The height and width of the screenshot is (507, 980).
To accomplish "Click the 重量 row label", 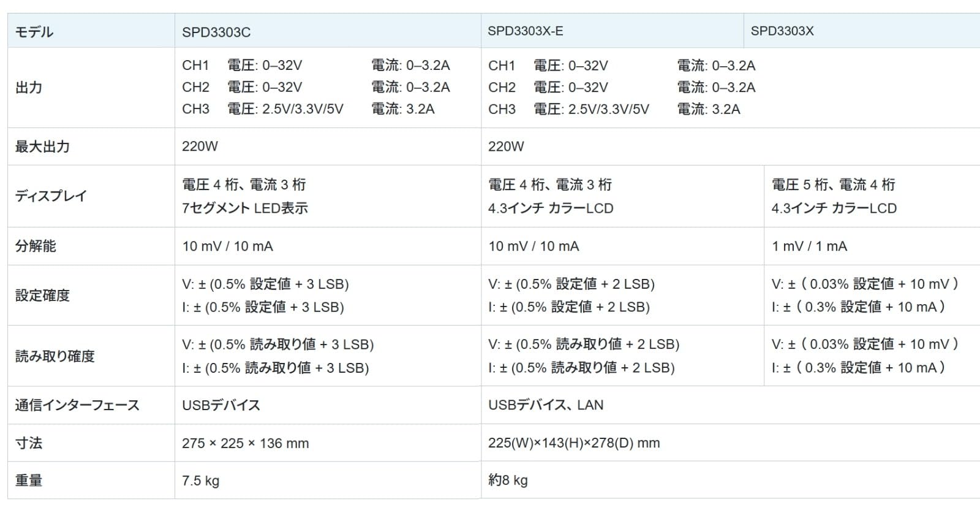I will coord(29,480).
